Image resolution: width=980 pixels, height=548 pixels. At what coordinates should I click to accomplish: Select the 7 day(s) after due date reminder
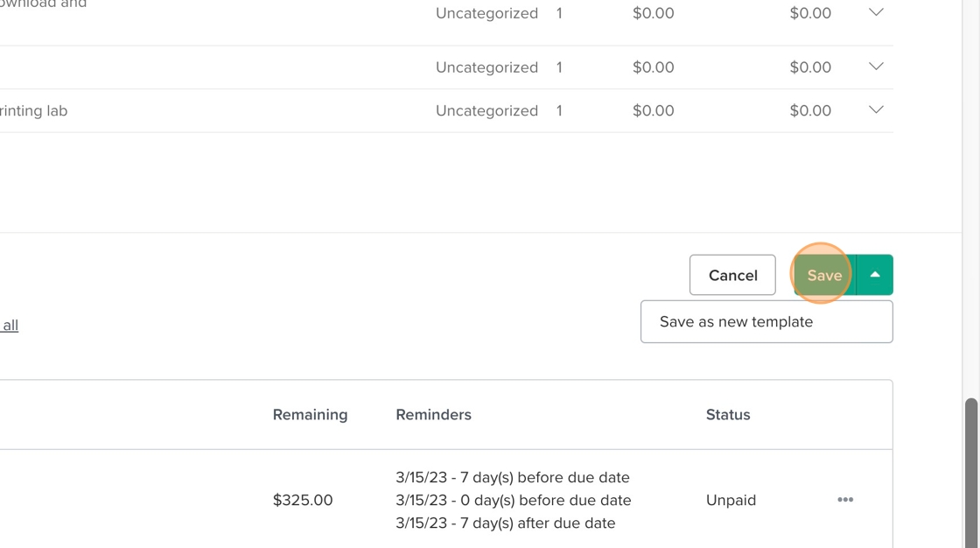506,523
